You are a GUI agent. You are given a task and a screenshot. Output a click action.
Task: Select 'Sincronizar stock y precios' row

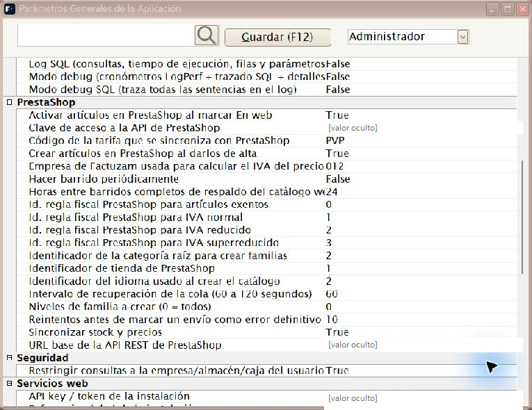pyautogui.click(x=266, y=332)
